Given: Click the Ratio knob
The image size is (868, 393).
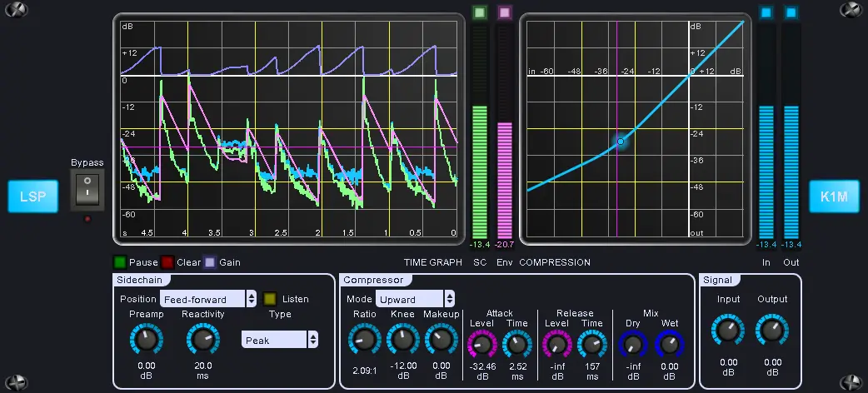Looking at the screenshot, I should [364, 340].
